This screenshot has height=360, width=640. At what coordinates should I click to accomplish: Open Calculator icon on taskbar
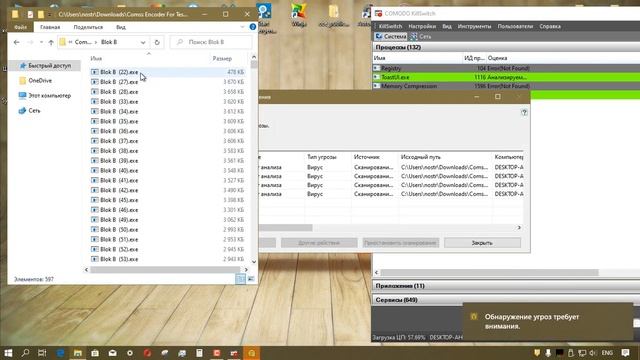click(x=199, y=353)
